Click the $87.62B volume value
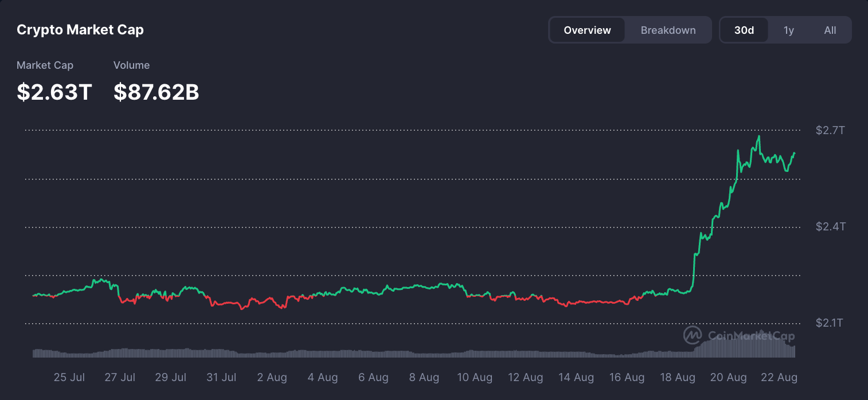This screenshot has width=868, height=400. (x=156, y=92)
